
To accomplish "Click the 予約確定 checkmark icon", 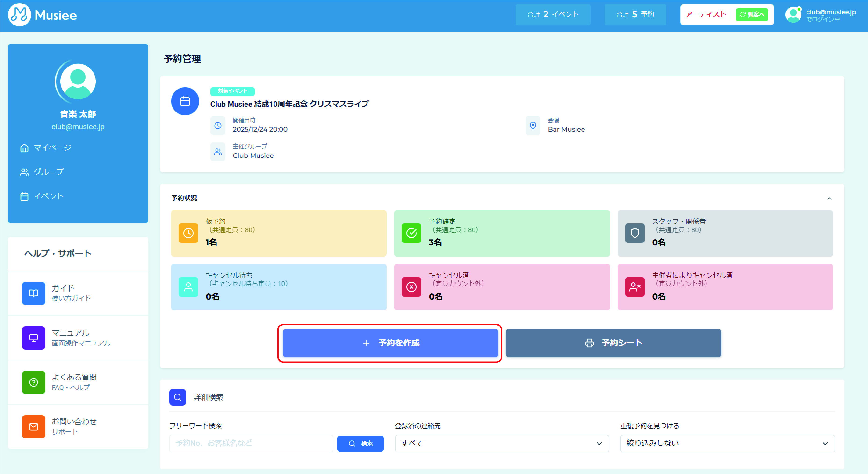I will point(411,233).
